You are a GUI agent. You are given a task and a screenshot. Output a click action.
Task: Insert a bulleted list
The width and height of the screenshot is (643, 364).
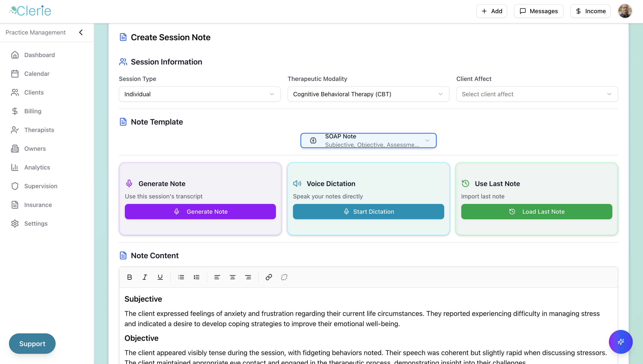181,277
